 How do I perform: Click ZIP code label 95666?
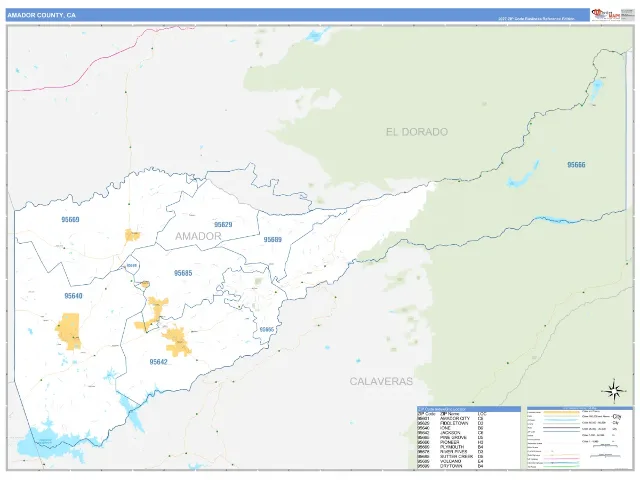(x=576, y=165)
